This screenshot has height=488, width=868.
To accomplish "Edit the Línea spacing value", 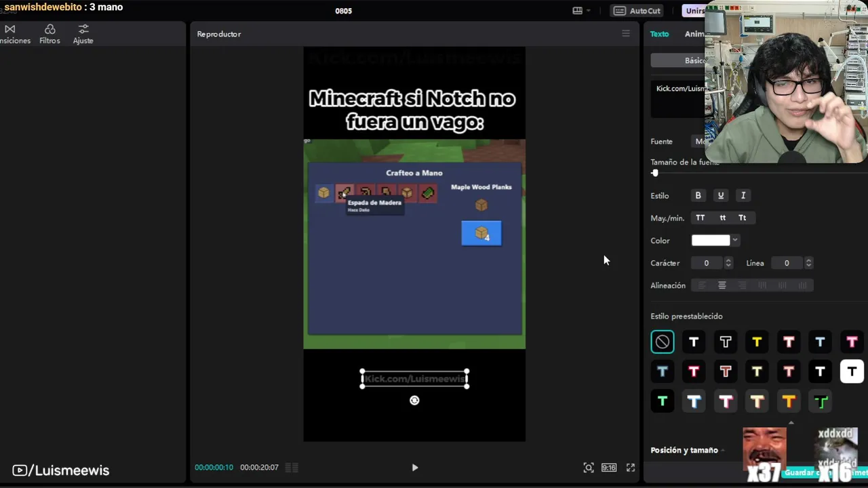I will (787, 263).
